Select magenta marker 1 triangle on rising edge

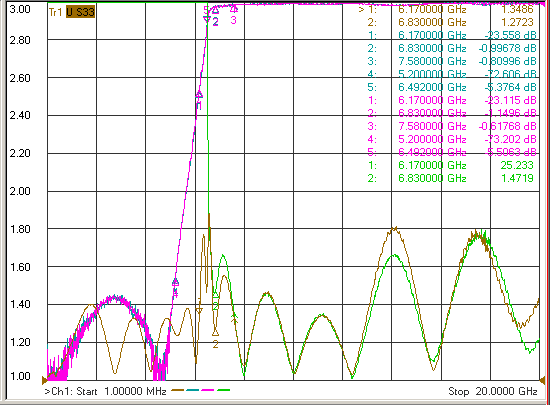[x=199, y=95]
